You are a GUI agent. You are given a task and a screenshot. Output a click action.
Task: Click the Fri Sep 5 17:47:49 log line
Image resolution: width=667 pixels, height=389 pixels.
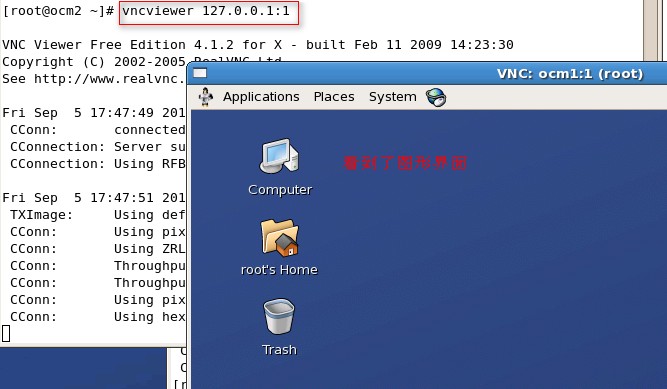94,113
